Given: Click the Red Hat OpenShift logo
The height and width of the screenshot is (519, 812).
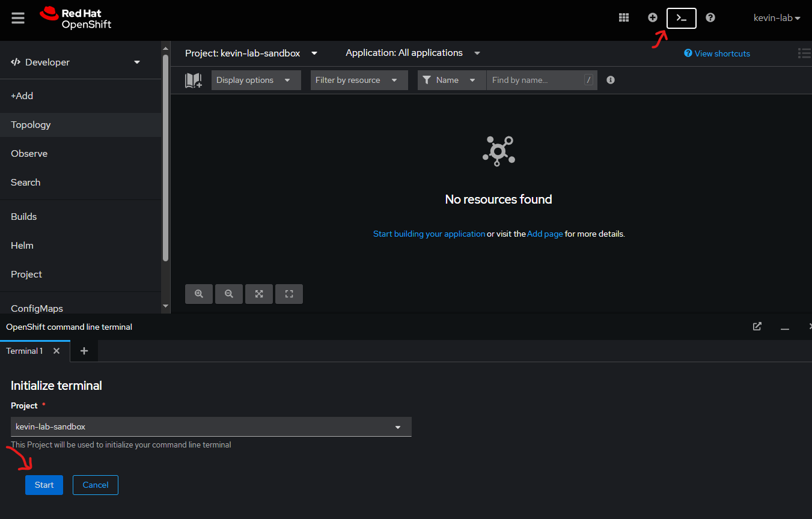Looking at the screenshot, I should tap(76, 18).
